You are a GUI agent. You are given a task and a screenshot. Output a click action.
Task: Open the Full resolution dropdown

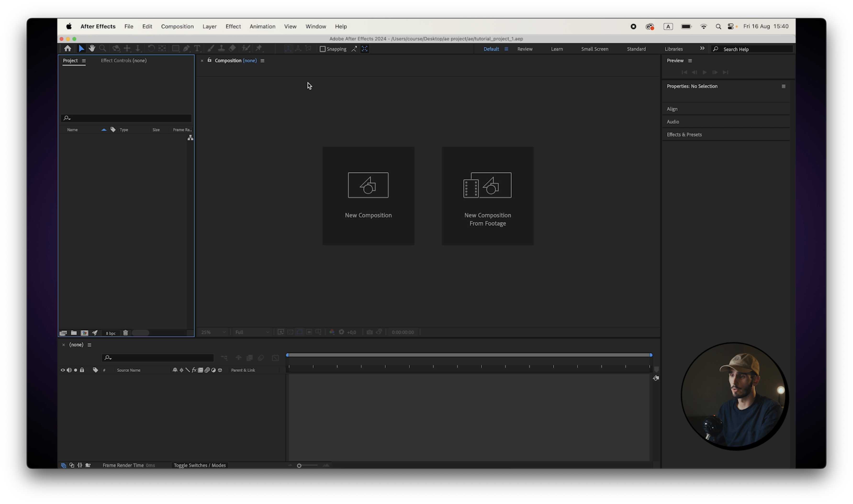point(252,332)
